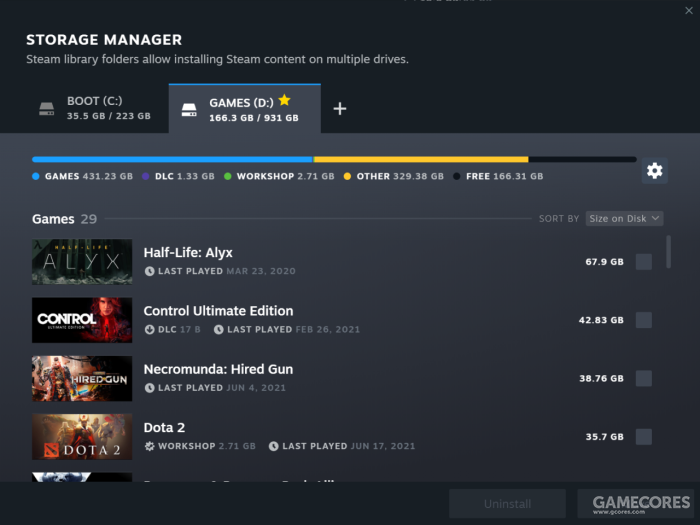Click the GAMES 431.23 GB legend label
This screenshot has width=700, height=525.
[89, 176]
